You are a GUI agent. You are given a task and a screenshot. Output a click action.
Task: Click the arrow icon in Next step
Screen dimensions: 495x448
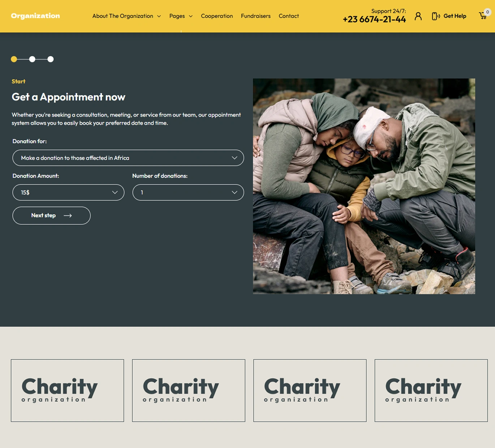(68, 216)
